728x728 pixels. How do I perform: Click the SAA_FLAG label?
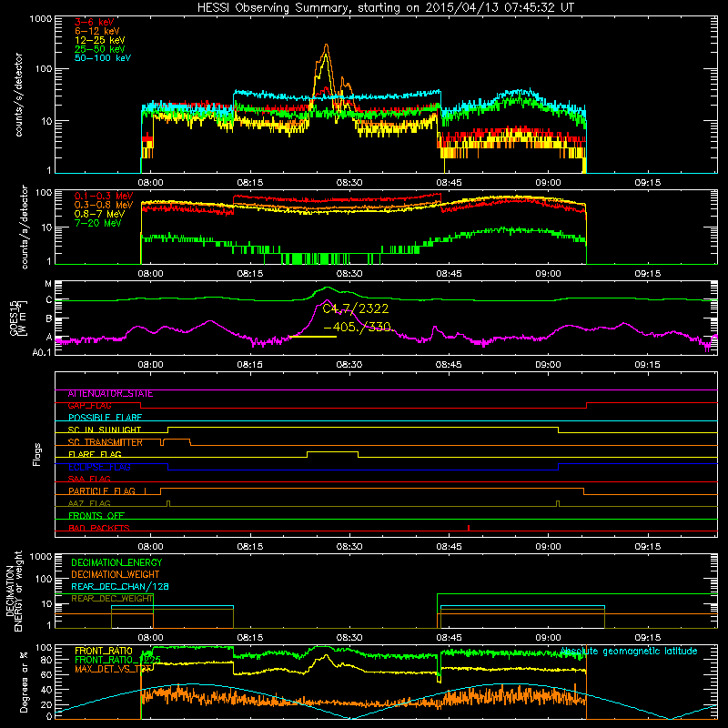click(x=89, y=479)
